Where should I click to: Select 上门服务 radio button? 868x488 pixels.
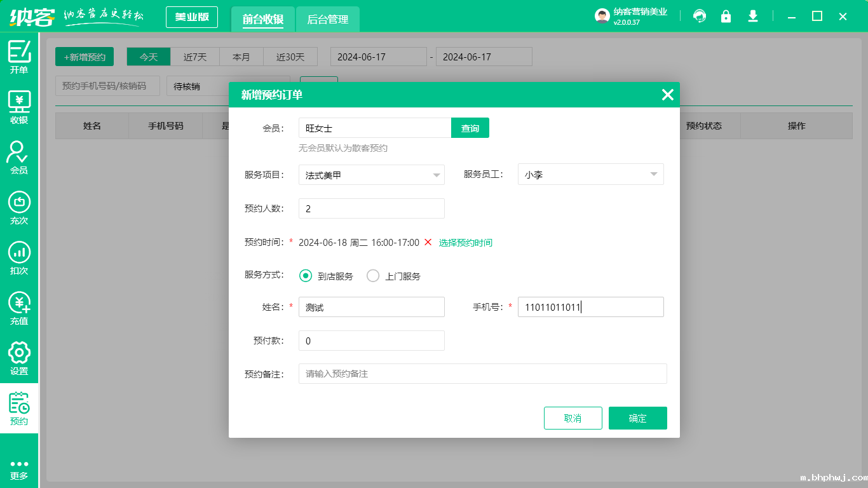[373, 276]
